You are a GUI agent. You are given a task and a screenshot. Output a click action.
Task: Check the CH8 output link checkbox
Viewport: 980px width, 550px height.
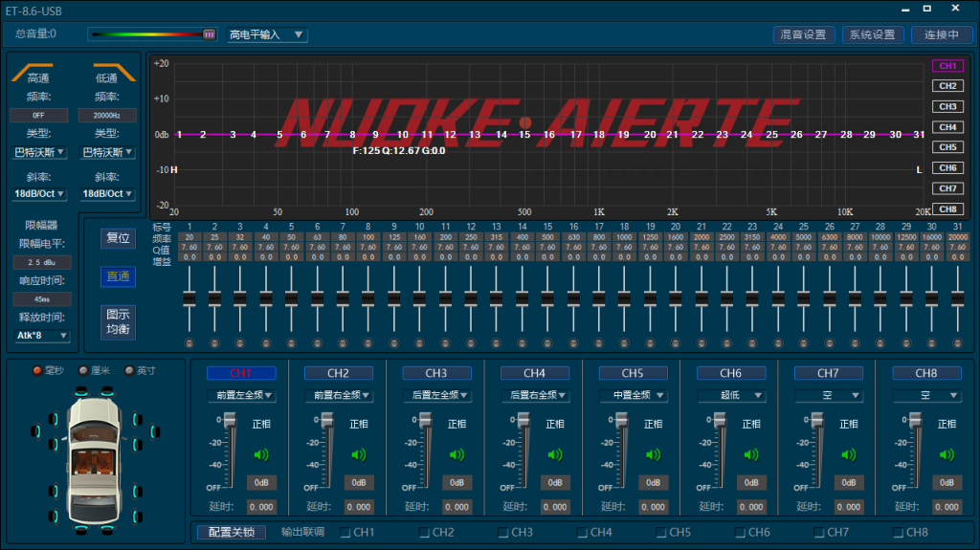898,533
